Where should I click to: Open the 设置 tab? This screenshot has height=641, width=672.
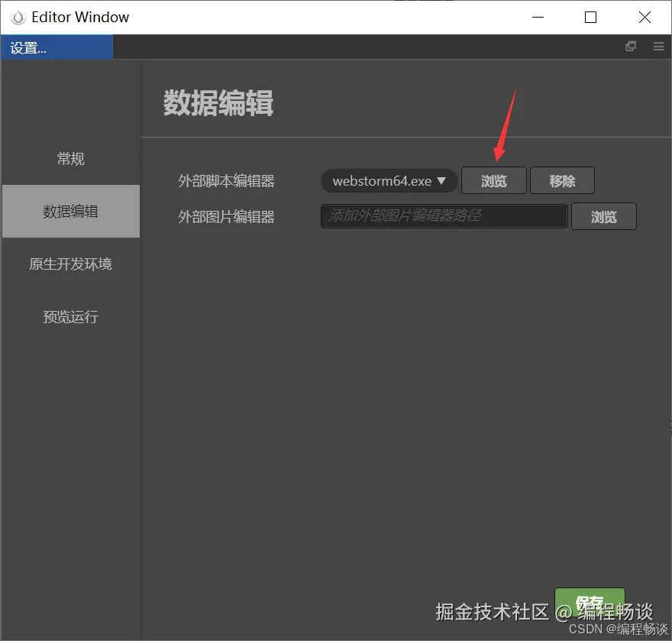[x=57, y=47]
